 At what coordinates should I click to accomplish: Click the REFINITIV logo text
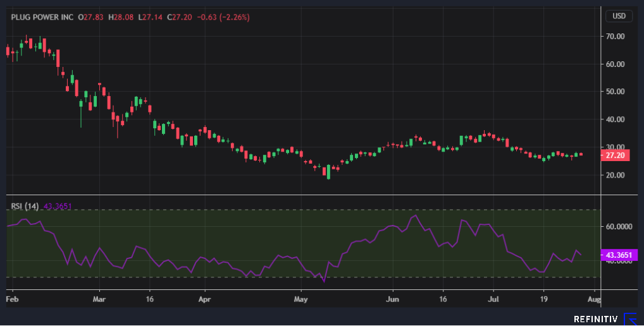click(x=595, y=319)
